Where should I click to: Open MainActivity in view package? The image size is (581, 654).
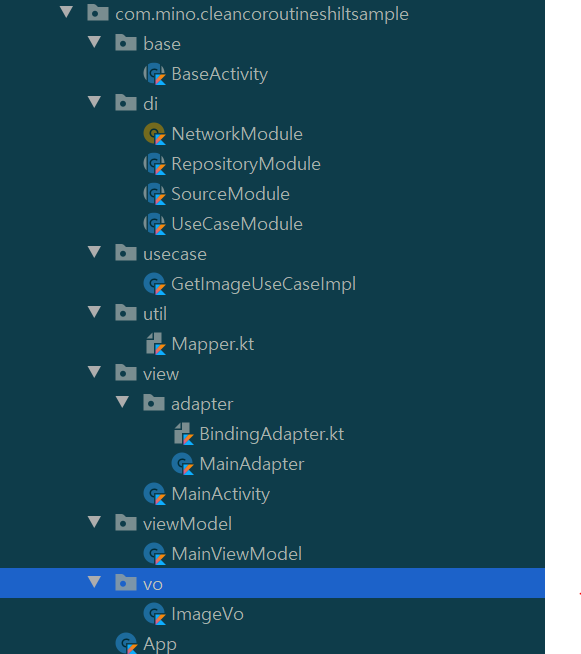click(x=221, y=495)
